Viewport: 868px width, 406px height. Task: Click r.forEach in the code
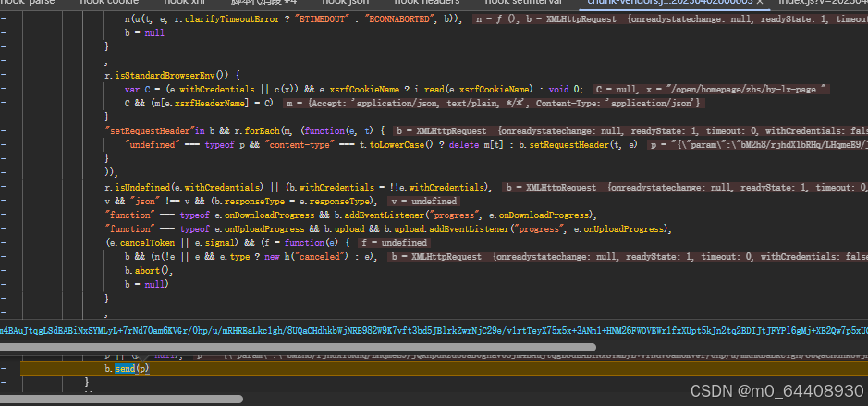click(257, 131)
